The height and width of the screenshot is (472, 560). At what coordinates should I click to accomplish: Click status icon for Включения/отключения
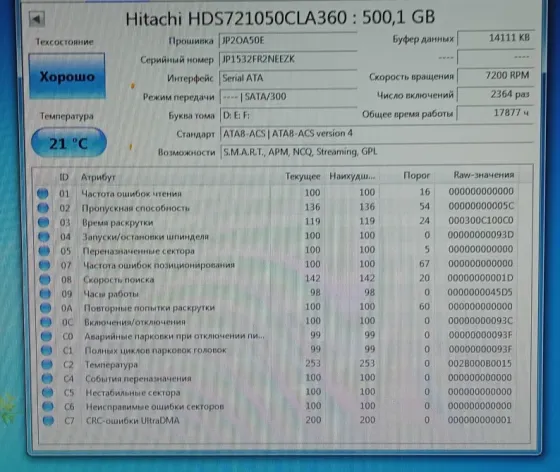point(46,322)
